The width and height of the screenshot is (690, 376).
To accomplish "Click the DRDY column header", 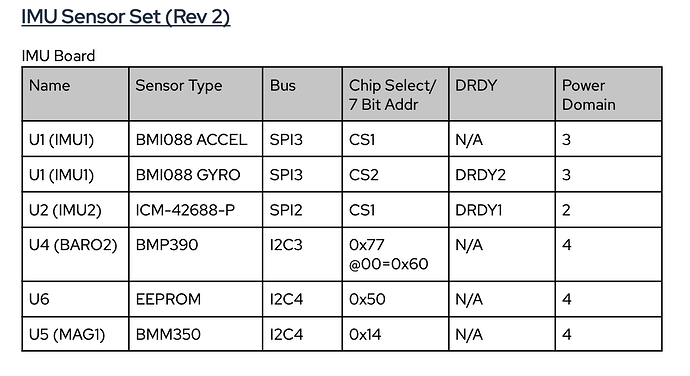I will coord(502,94).
